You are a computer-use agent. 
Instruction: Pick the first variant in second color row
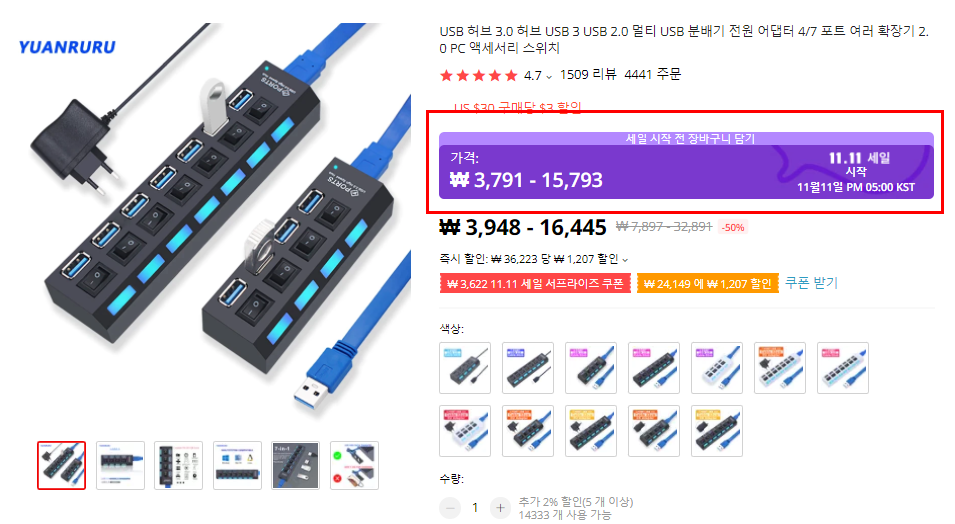point(465,431)
